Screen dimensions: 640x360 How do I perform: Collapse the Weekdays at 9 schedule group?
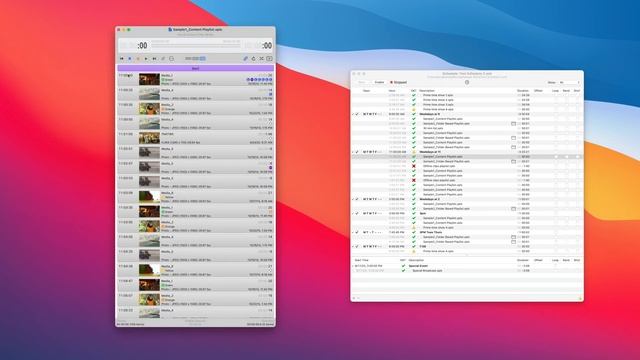coord(353,114)
